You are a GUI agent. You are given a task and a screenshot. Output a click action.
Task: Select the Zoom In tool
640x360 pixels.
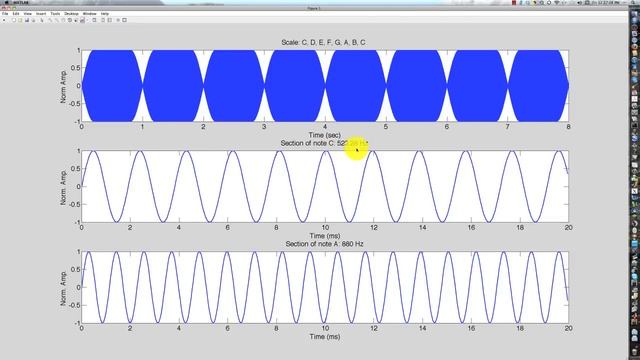pyautogui.click(x=50, y=20)
